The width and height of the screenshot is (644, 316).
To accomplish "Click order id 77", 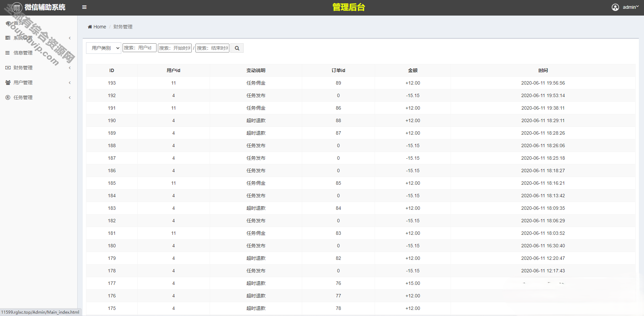I will (x=338, y=296).
